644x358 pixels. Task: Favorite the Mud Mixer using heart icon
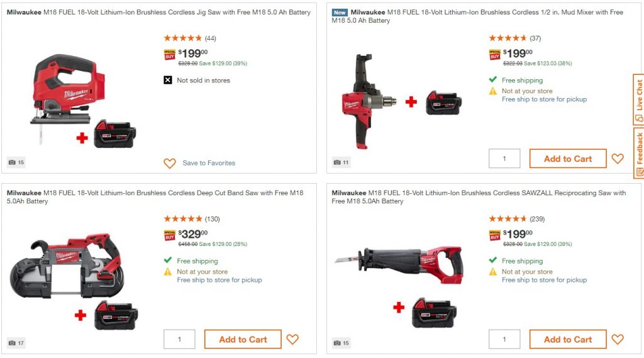(618, 159)
